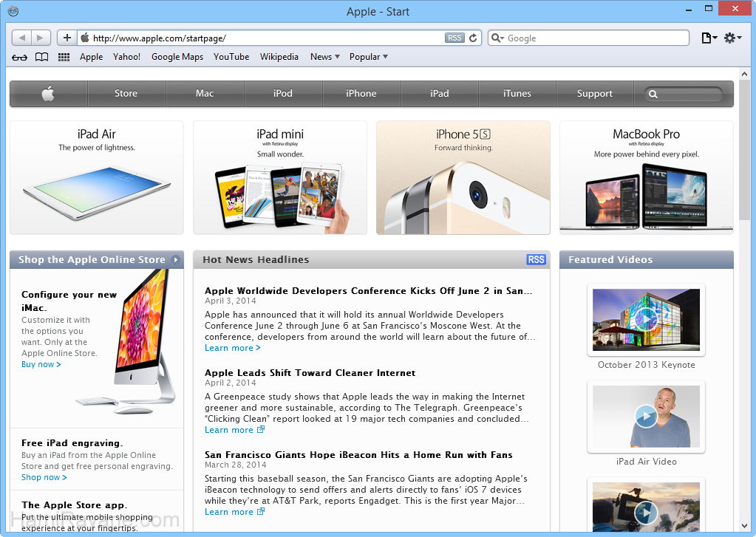
Task: Open the Mac tab in Apple navigation
Action: [205, 94]
